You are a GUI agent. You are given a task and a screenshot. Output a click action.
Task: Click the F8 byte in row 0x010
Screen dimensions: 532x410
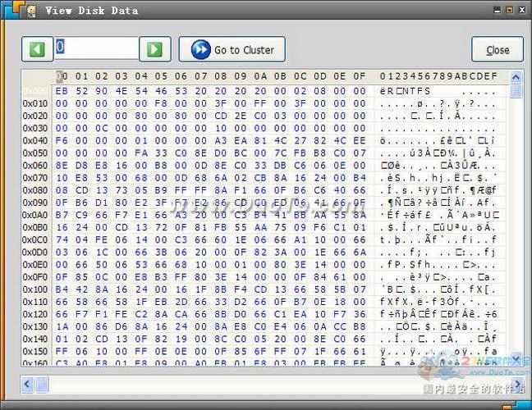[161, 103]
